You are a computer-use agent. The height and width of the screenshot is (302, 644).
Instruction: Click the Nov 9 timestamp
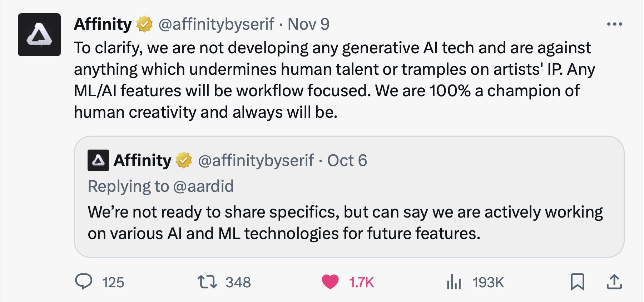(308, 24)
